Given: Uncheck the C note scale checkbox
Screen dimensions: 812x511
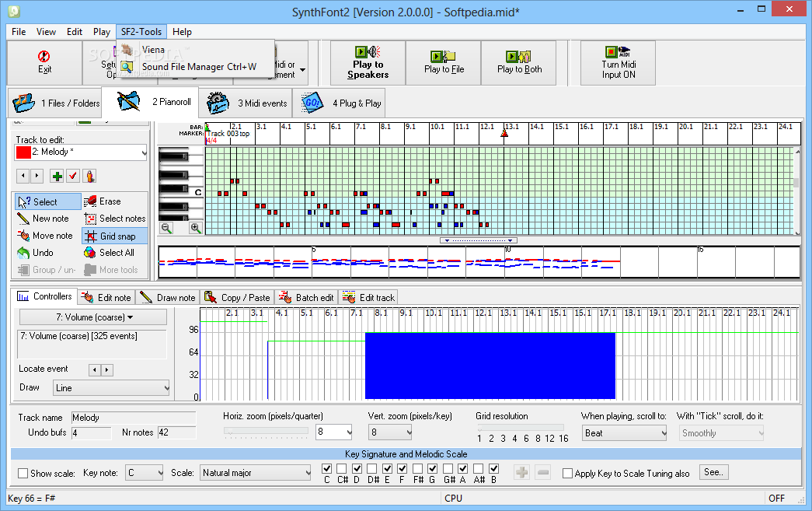Looking at the screenshot, I should click(327, 468).
